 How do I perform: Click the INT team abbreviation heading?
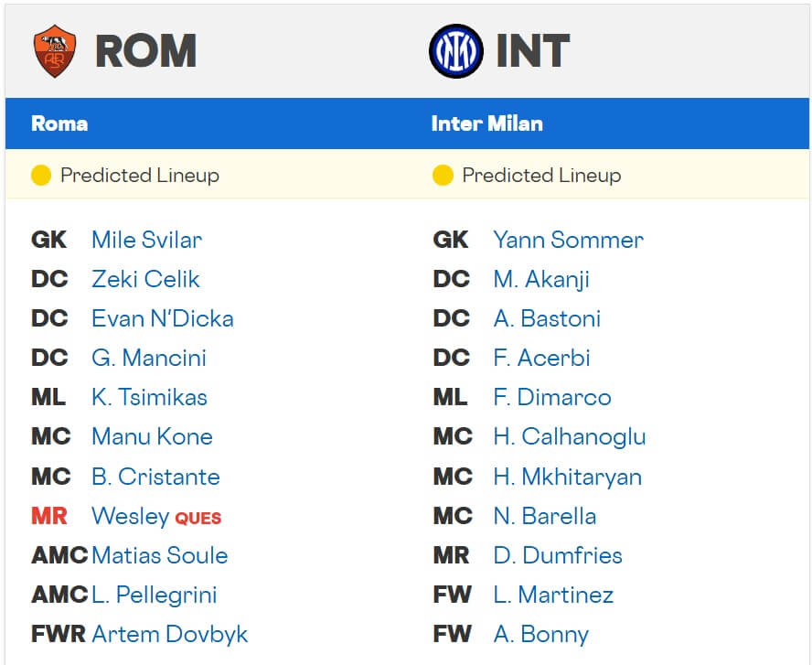pos(532,51)
